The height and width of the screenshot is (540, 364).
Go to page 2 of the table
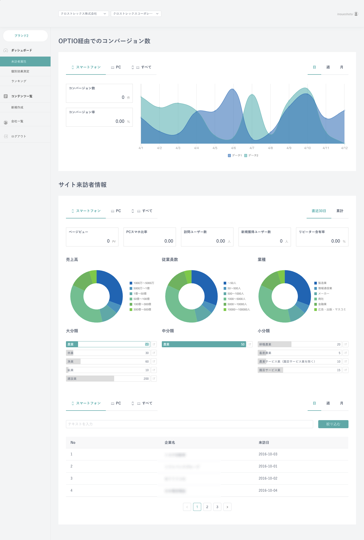[207, 507]
